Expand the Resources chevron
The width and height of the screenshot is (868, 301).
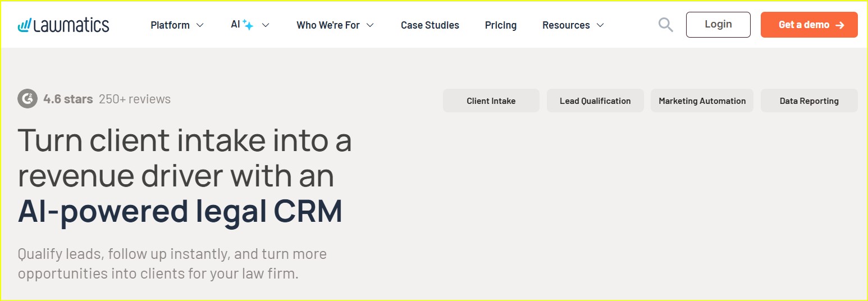tap(600, 25)
